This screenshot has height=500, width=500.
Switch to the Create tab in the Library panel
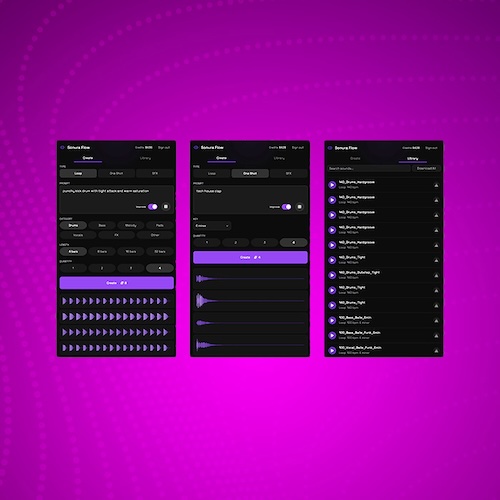pos(355,158)
